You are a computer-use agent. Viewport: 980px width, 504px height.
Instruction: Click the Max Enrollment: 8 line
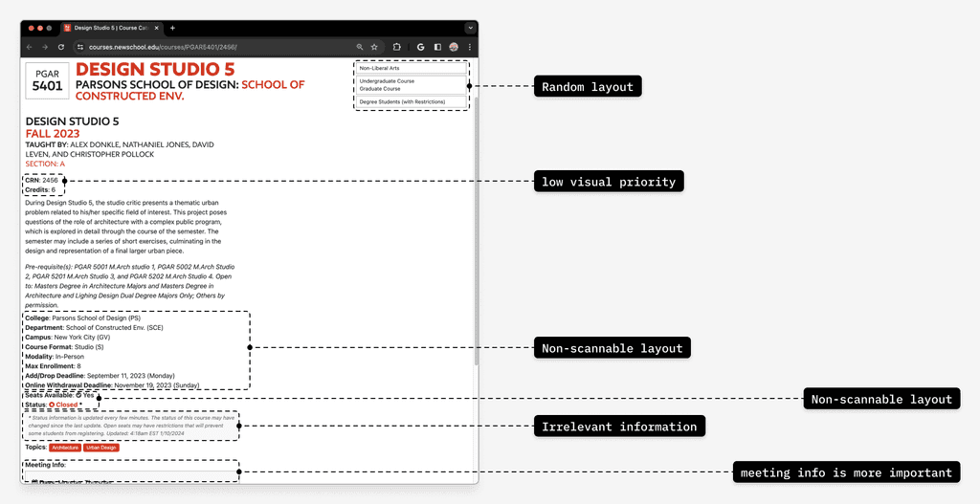point(54,366)
